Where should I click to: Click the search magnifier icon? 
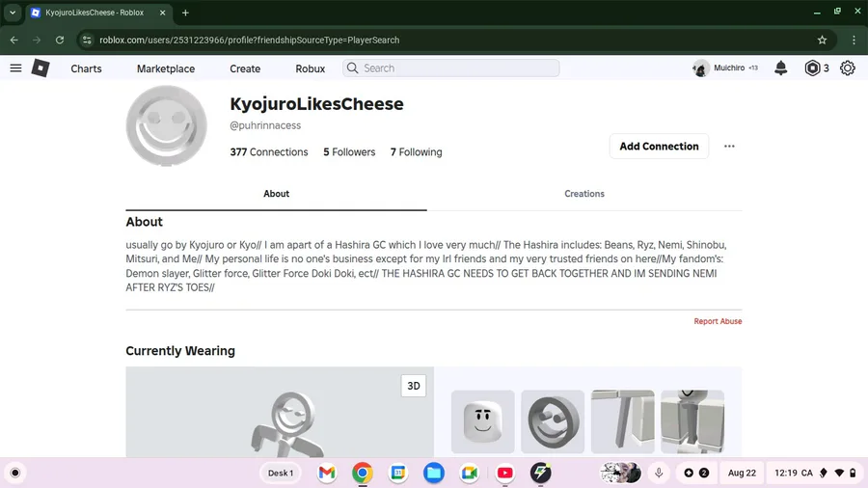tap(353, 68)
